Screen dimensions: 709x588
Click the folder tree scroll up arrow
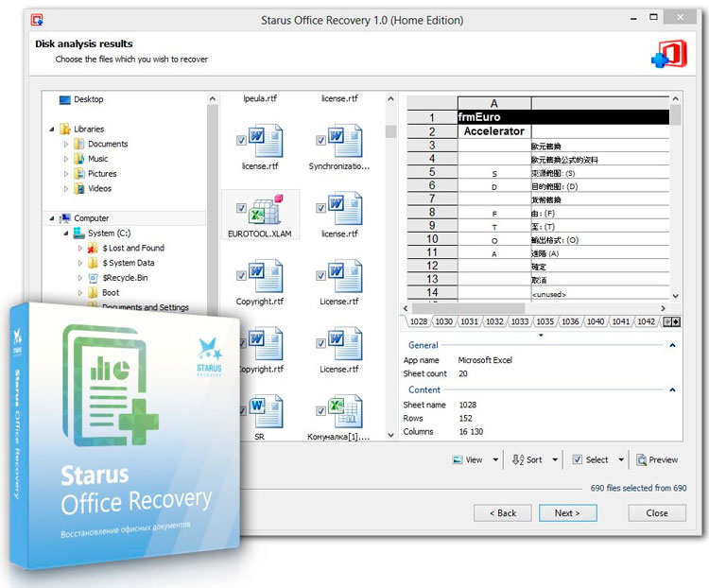[x=212, y=98]
